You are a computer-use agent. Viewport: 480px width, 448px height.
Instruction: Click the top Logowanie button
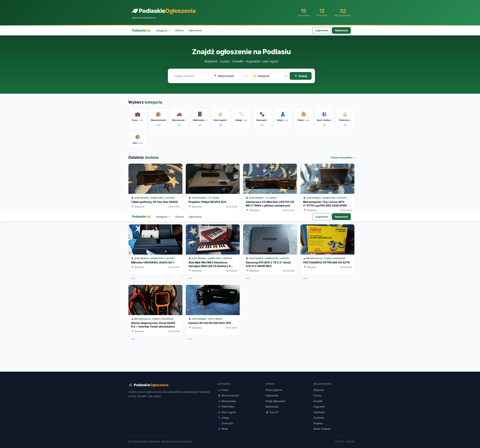click(x=321, y=31)
